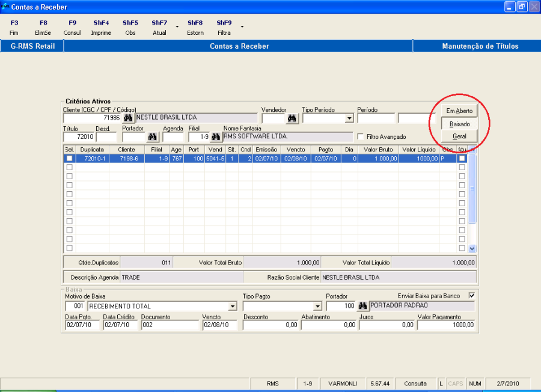Click the binoculars lookup next to Cliente code
The width and height of the screenshot is (541, 392).
tap(127, 118)
